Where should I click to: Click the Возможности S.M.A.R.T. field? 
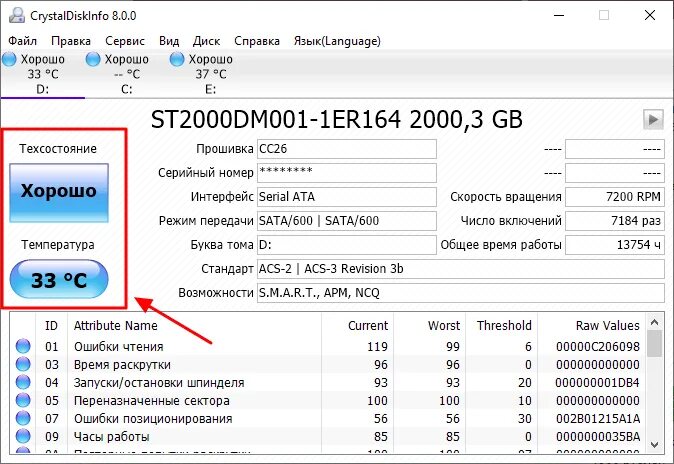coord(461,293)
